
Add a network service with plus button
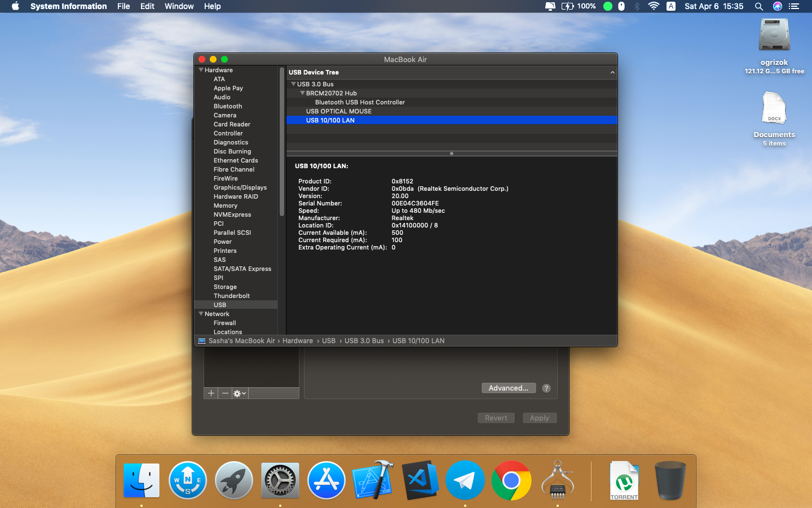click(x=211, y=393)
